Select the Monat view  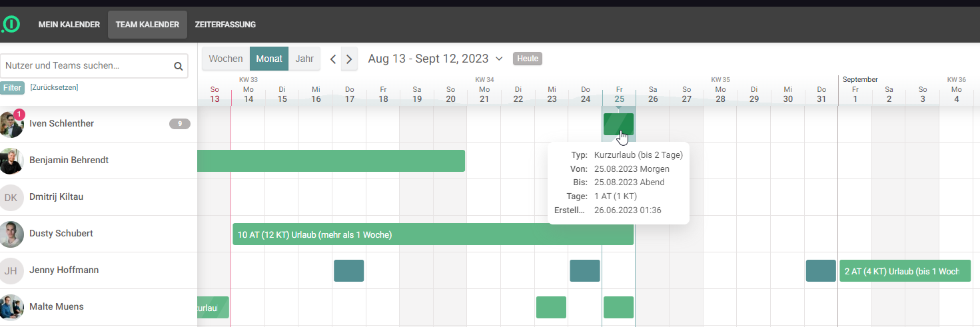point(269,59)
